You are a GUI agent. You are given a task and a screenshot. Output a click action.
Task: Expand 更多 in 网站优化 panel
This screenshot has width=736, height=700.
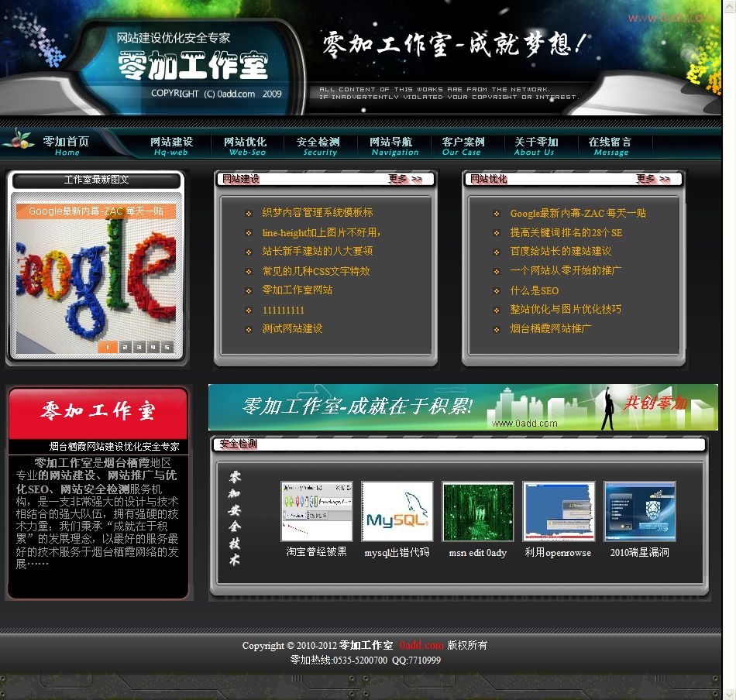(x=653, y=179)
